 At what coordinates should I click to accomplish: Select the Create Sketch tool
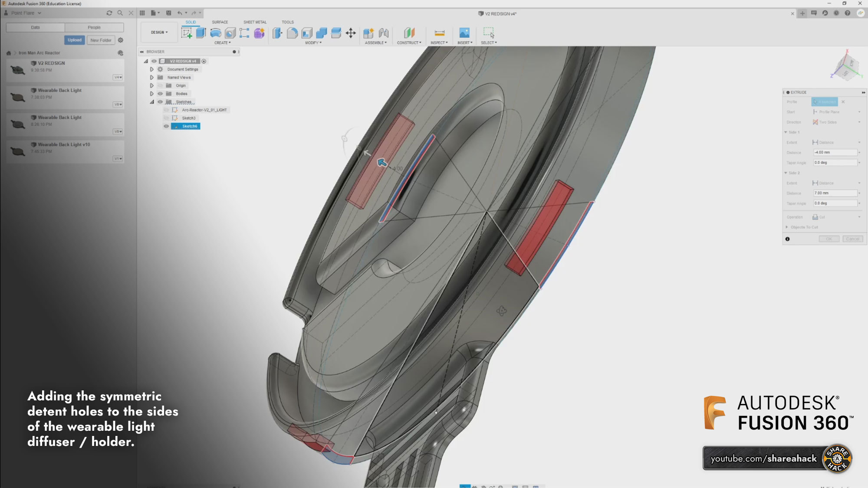point(187,33)
